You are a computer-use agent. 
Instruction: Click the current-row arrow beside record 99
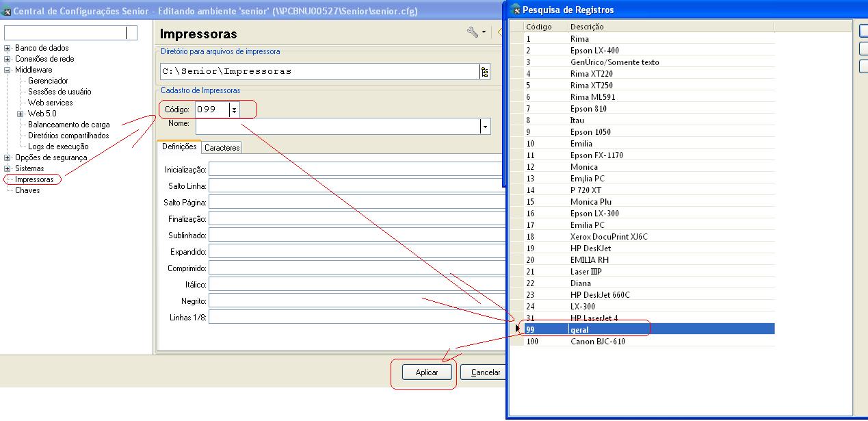(517, 329)
